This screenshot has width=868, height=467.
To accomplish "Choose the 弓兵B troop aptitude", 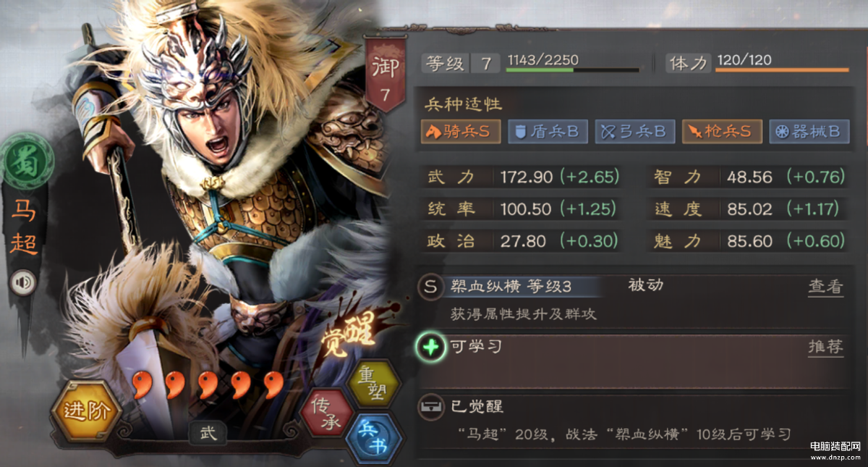I will tap(634, 131).
